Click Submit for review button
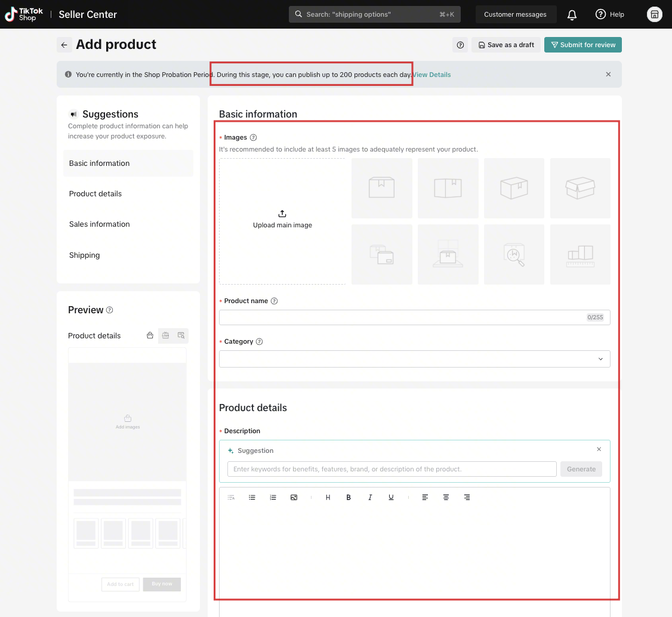 (x=583, y=45)
